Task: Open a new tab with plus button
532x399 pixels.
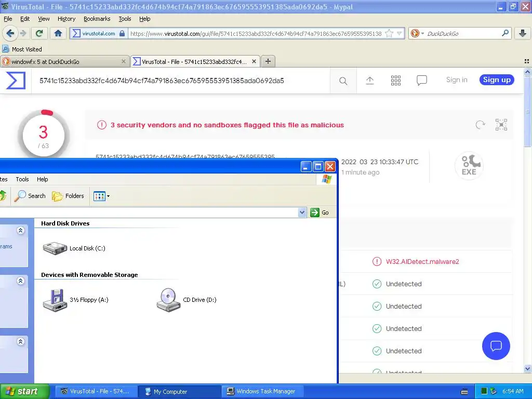Action: [x=268, y=61]
